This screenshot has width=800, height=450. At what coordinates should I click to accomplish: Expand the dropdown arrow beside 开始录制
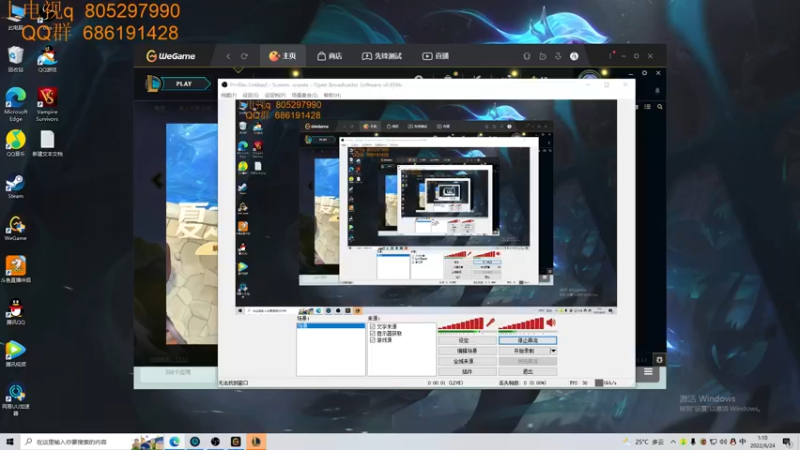pyautogui.click(x=553, y=351)
